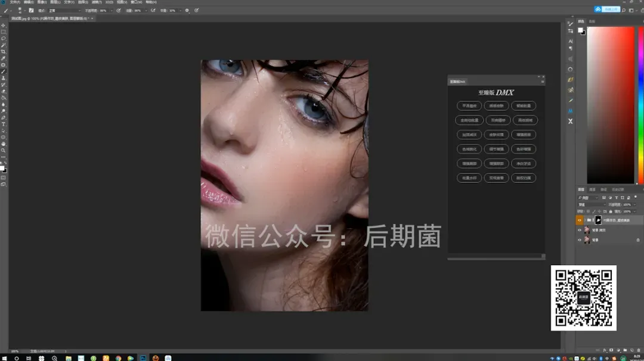Open the 图像 (Image) menu

(42, 2)
